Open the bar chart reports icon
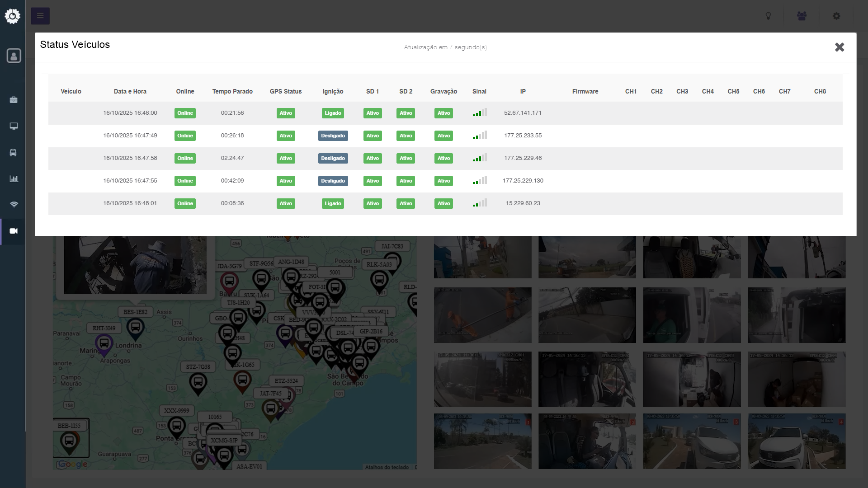This screenshot has width=868, height=488. coord(14,178)
